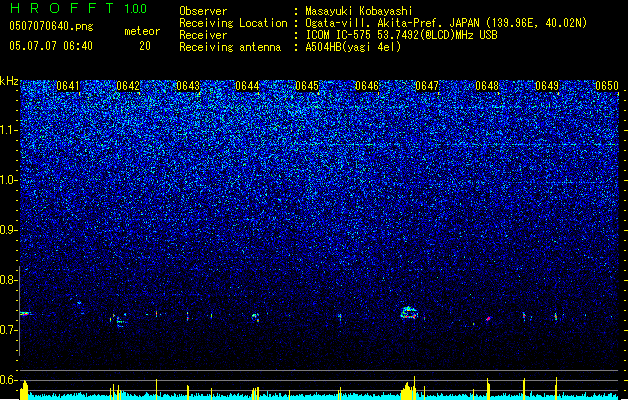Click the kHz axis unit label
The image size is (629, 400).
[9, 81]
